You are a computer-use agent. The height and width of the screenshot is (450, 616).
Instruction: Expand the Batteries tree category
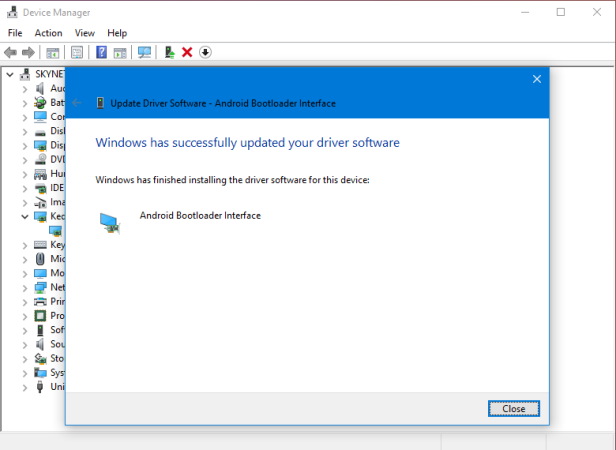pyautogui.click(x=25, y=103)
